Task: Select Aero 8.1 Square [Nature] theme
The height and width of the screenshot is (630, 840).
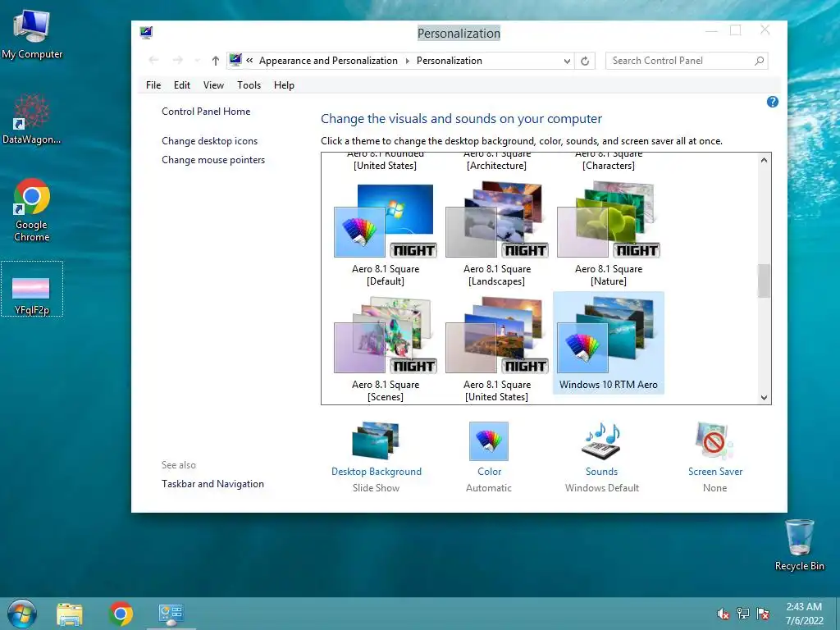Action: coord(609,235)
